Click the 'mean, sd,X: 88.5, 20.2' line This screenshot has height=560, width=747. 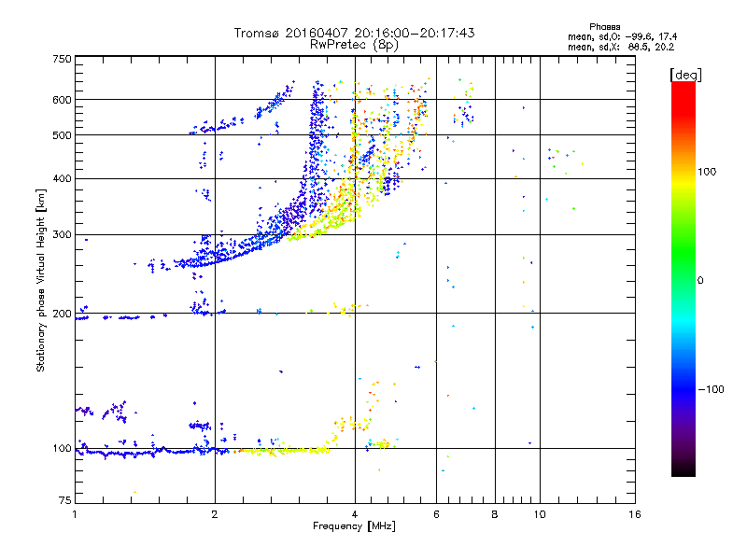pyautogui.click(x=621, y=48)
